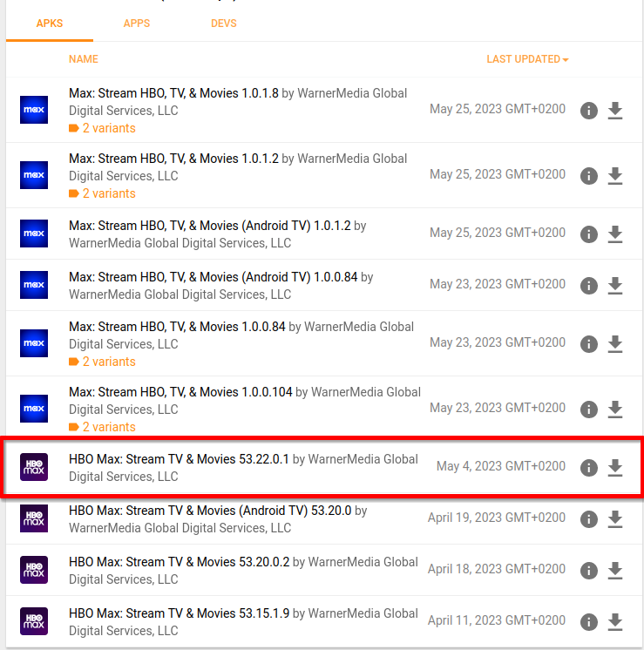Toggle LAST UPDATED sort order
The image size is (644, 650).
[527, 59]
